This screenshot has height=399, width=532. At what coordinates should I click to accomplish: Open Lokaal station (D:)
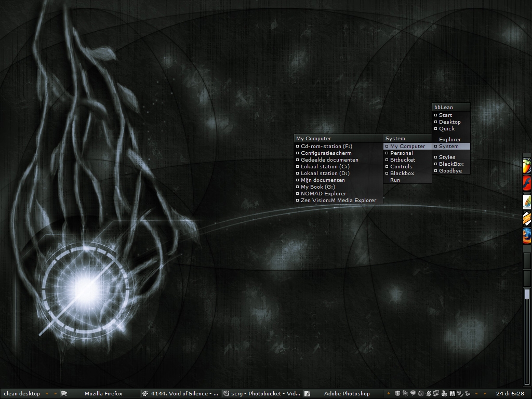338,174
